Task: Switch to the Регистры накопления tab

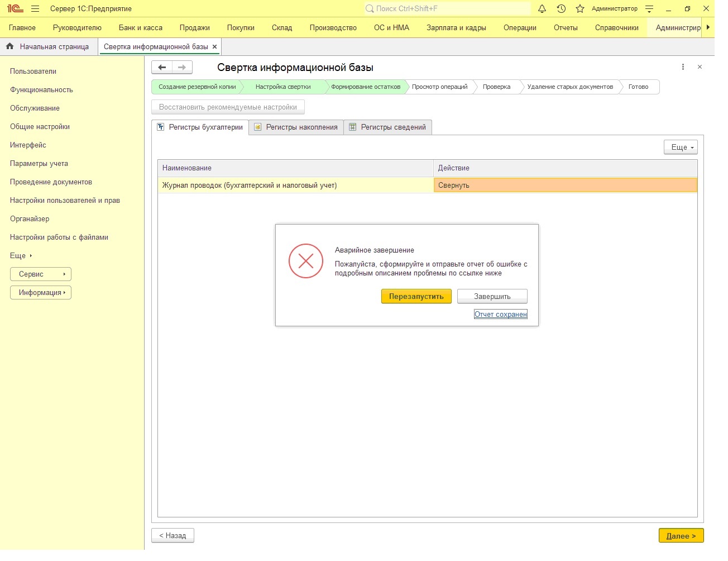Action: coord(296,127)
